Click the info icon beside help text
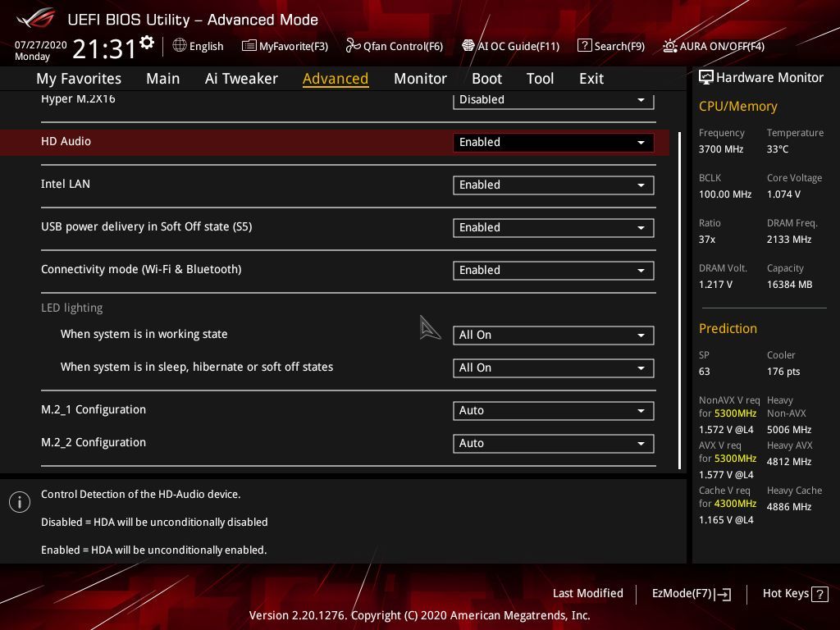The width and height of the screenshot is (840, 630). click(20, 502)
